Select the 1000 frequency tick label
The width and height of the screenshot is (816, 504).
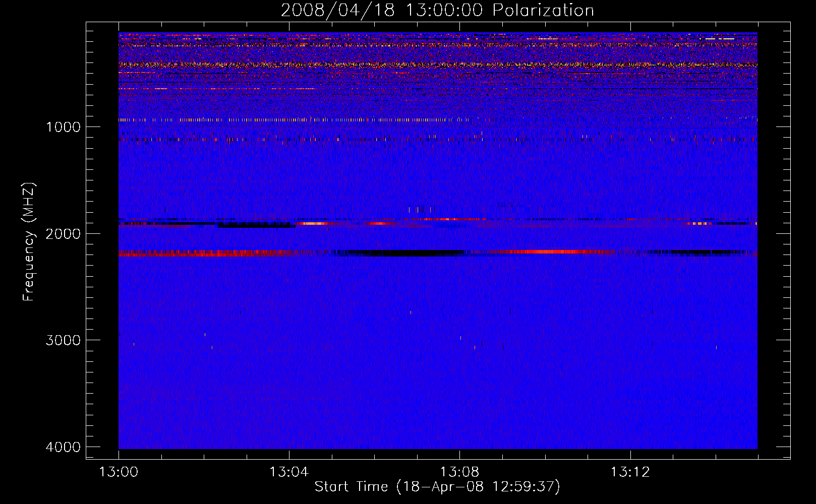point(63,127)
